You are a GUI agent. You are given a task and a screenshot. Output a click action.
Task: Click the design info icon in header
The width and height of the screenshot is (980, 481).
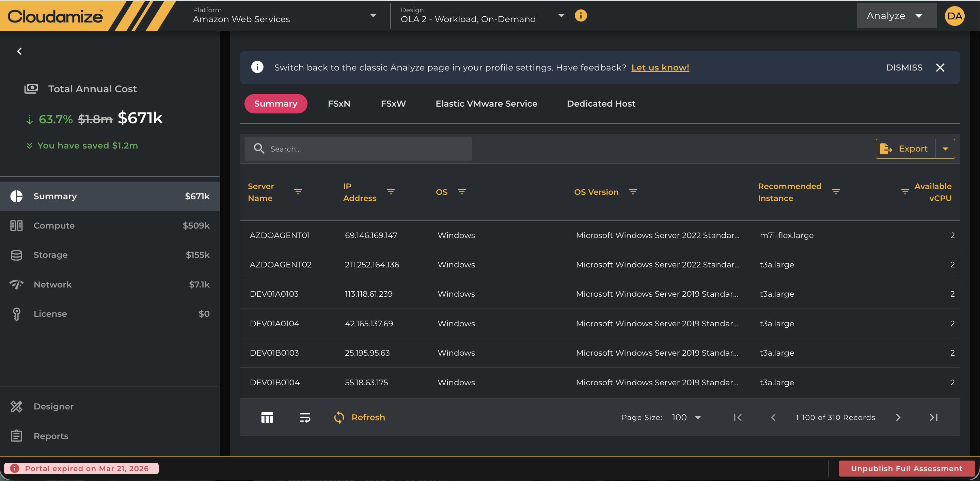581,16
